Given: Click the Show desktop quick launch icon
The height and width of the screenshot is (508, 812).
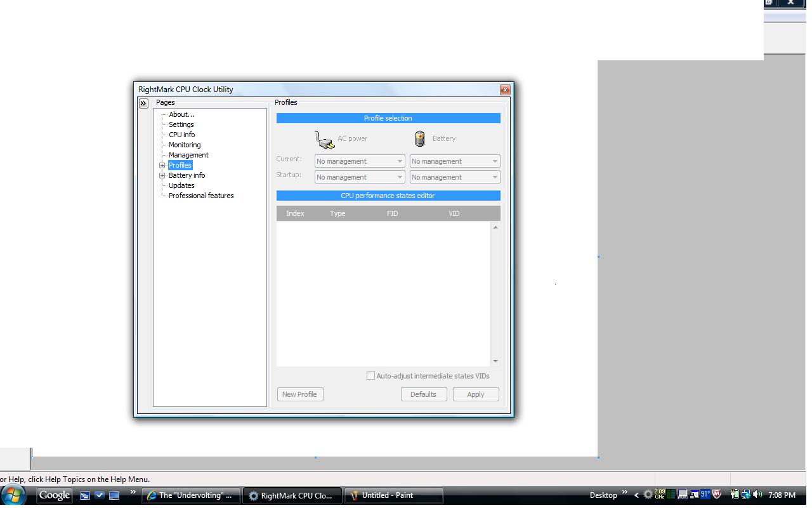Looking at the screenshot, I should [114, 495].
